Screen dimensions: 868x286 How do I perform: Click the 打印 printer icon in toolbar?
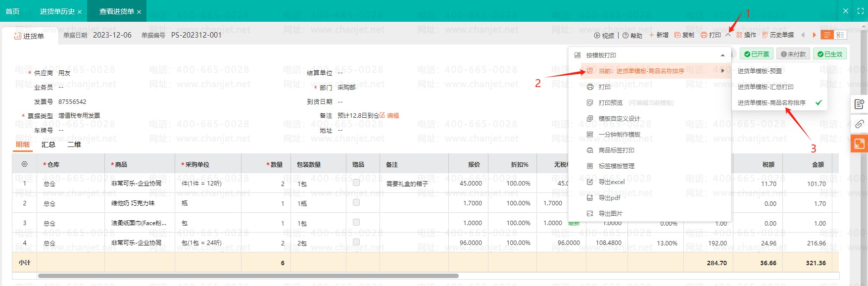tap(704, 35)
